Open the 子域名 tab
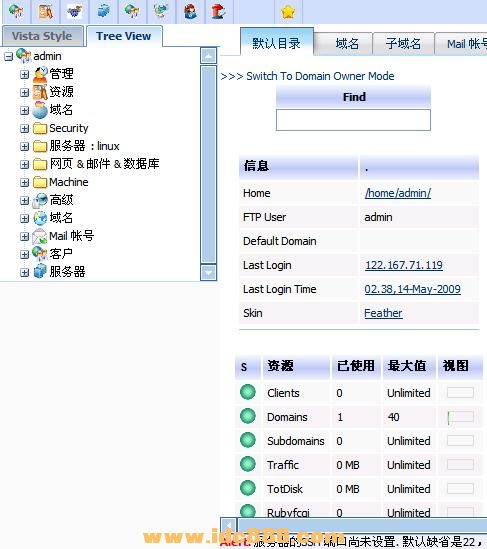The width and height of the screenshot is (487, 549). pos(403,44)
